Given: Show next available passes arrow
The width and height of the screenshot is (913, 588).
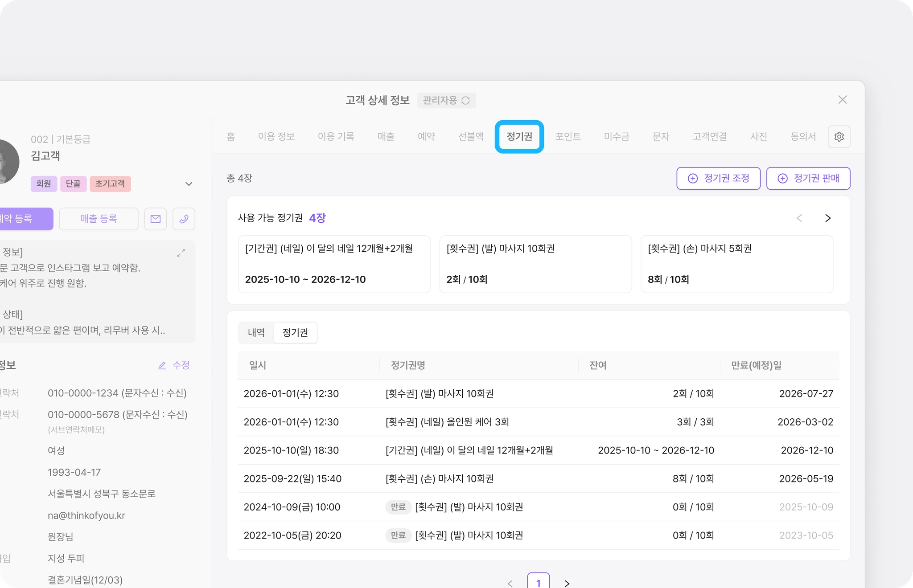Looking at the screenshot, I should click(827, 218).
